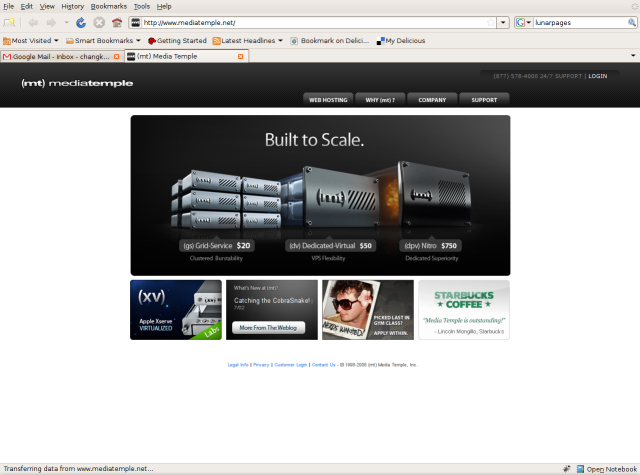Open the COMPANY navigation button
This screenshot has width=640, height=475.
[x=432, y=100]
